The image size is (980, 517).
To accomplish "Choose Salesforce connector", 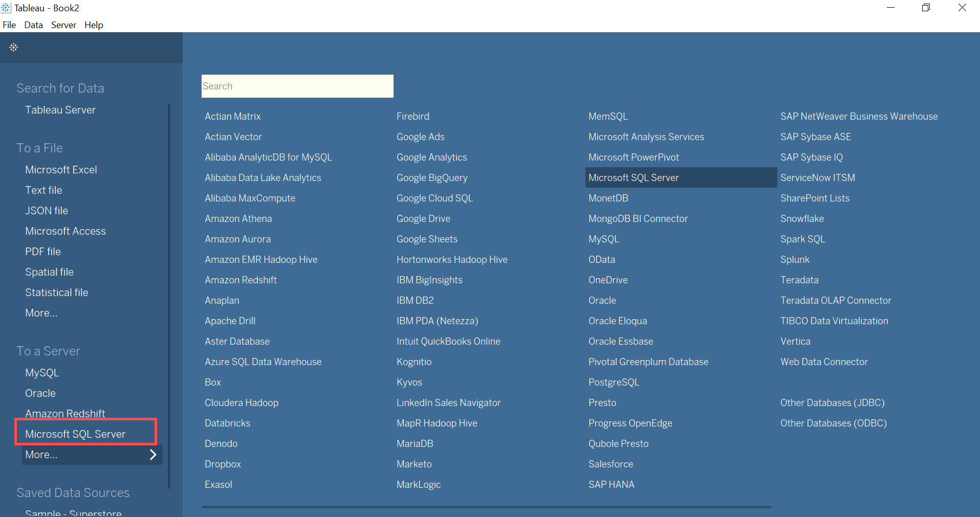I will point(611,464).
